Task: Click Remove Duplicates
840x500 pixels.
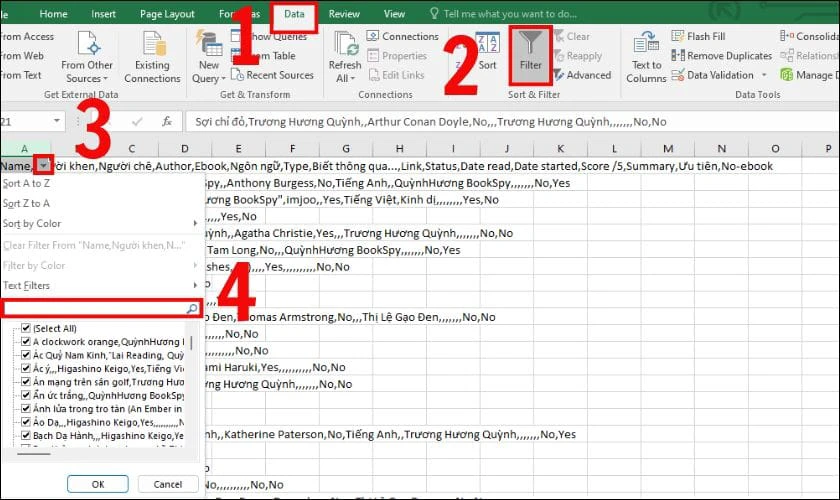Action: (722, 56)
